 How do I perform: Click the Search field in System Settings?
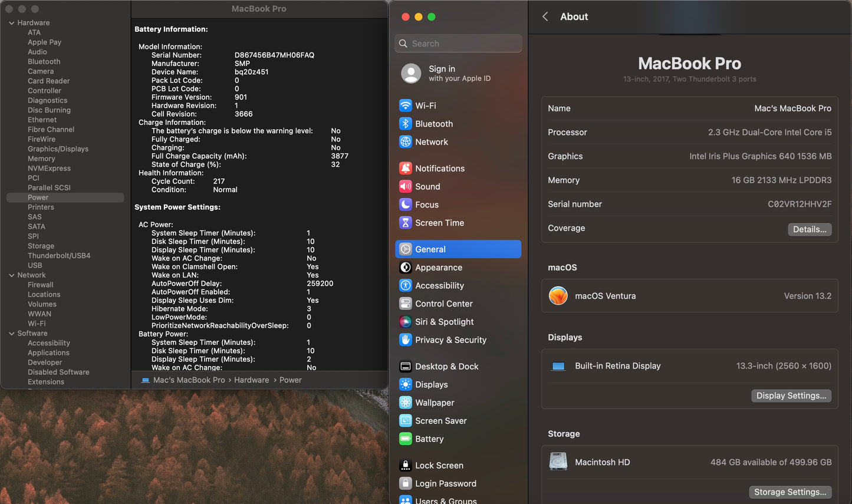(x=458, y=44)
